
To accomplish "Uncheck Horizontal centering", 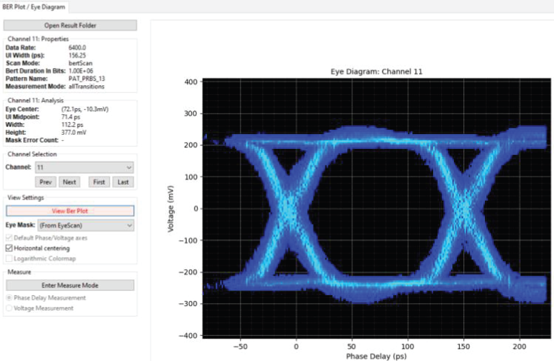I will (x=9, y=248).
